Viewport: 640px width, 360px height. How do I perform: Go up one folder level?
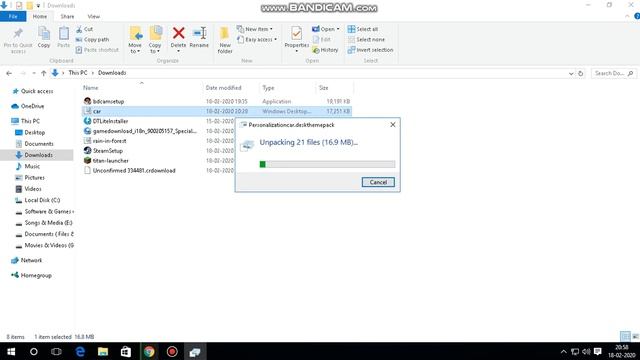pos(43,73)
